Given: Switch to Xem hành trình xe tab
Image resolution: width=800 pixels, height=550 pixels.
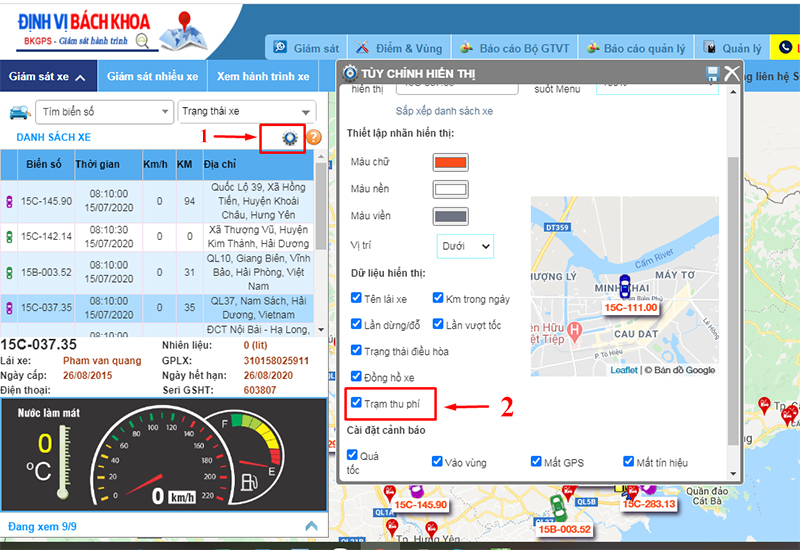Looking at the screenshot, I should (263, 77).
